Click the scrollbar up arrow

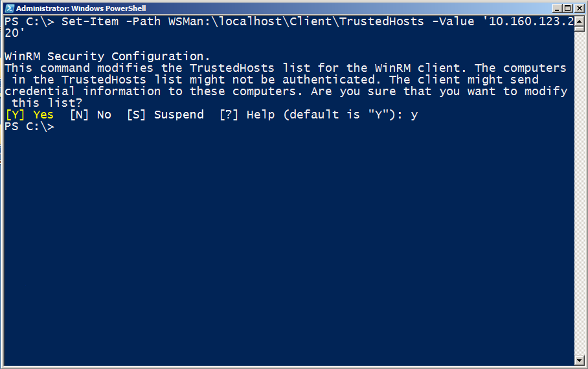tap(580, 21)
